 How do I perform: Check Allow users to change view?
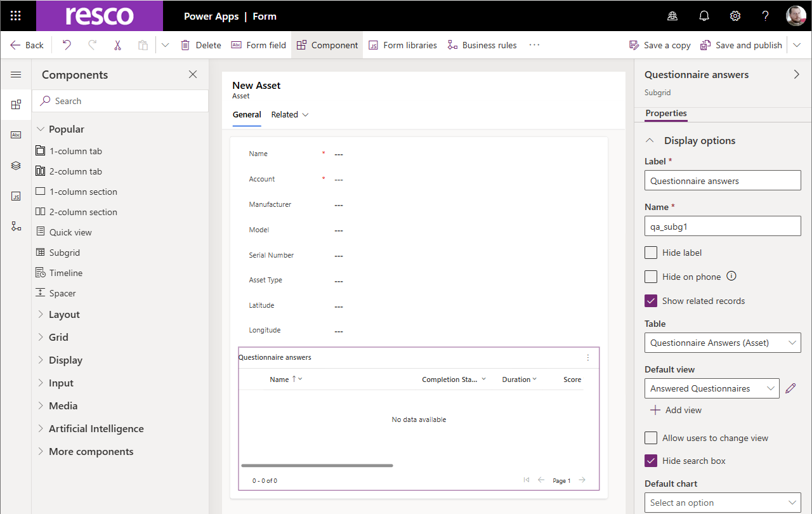(x=651, y=438)
